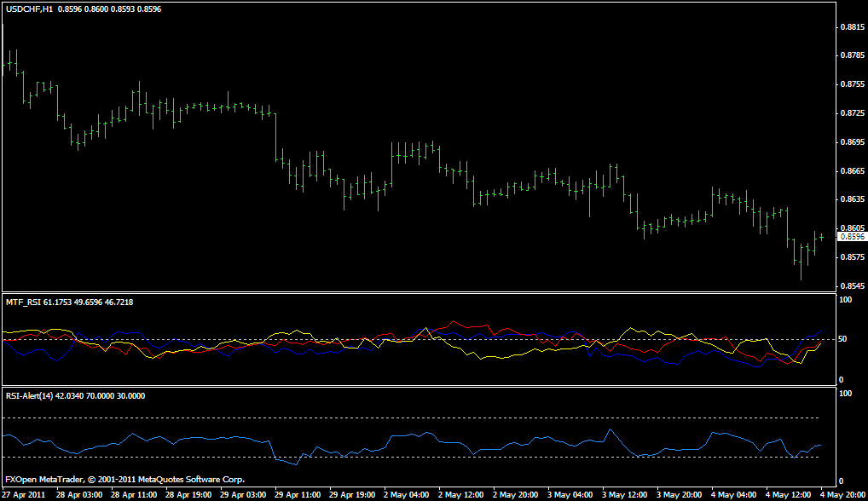Click the 0.8785 price axis label
Screen dimensions: 868x501
pyautogui.click(x=853, y=55)
